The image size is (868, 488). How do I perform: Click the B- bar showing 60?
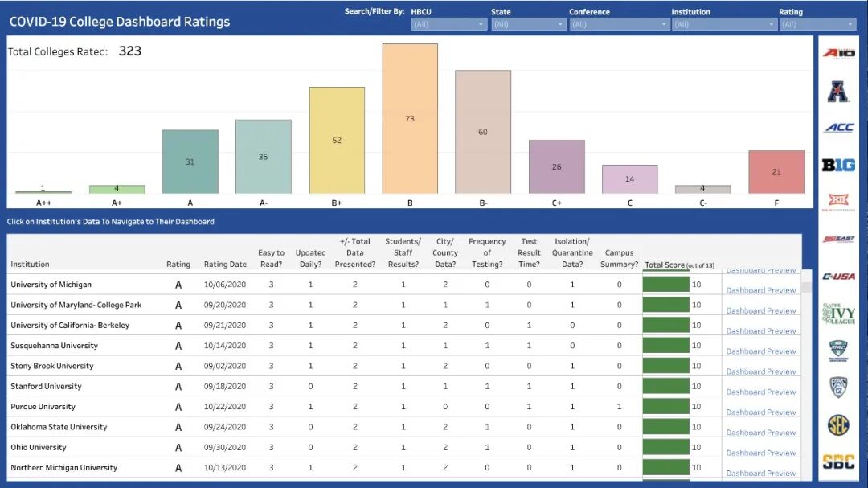tap(483, 132)
